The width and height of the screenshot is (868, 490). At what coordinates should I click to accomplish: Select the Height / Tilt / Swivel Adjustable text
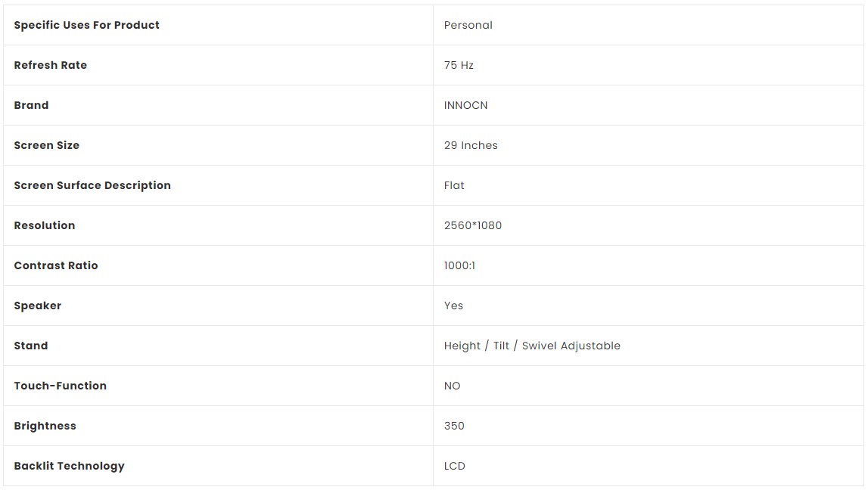pyautogui.click(x=532, y=346)
